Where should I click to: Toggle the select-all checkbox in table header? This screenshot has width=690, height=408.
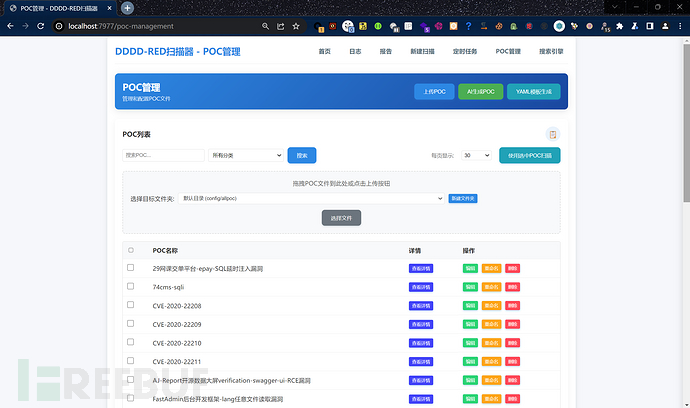tap(130, 250)
